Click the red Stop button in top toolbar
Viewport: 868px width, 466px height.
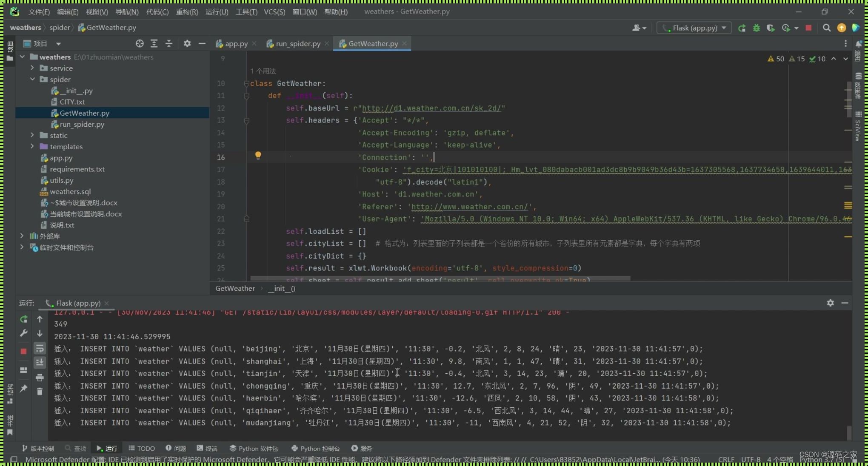point(808,28)
